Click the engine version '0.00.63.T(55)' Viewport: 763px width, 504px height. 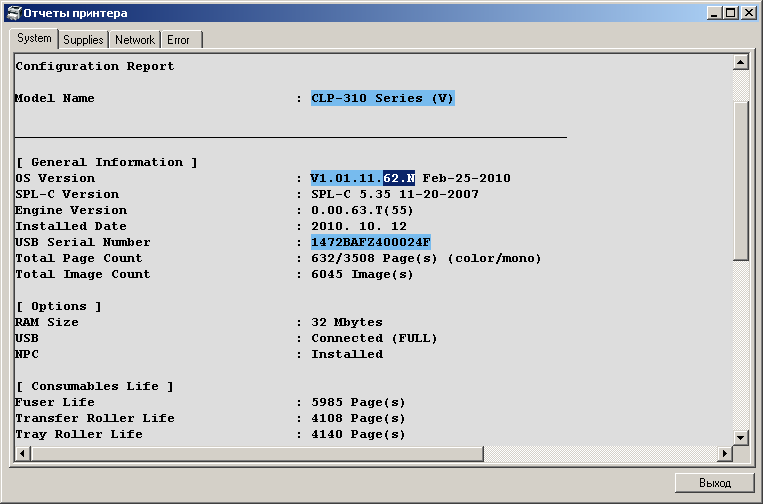point(362,210)
